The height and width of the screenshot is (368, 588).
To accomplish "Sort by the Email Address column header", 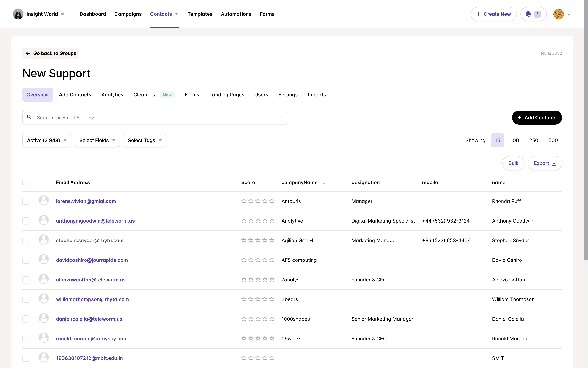I will (x=73, y=183).
